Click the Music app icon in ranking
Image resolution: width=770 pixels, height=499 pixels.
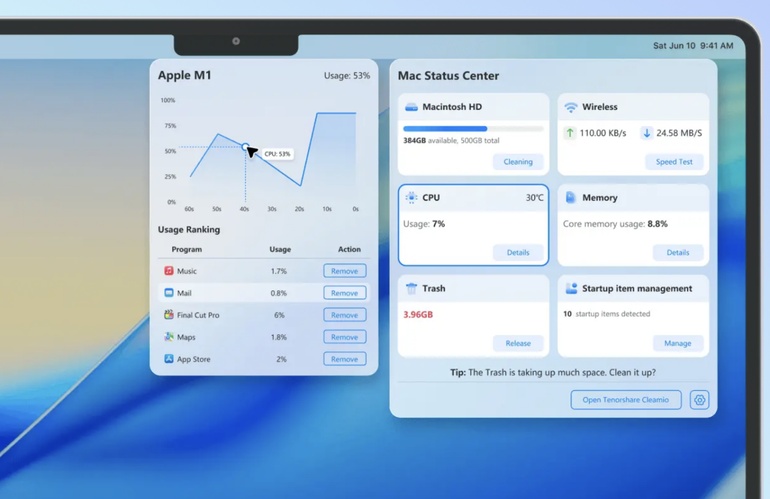coord(169,271)
